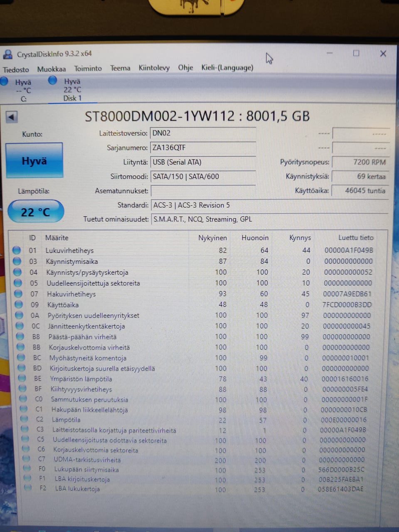The image size is (399, 532).
Task: Click the Nykyinen column header
Action: [212, 238]
